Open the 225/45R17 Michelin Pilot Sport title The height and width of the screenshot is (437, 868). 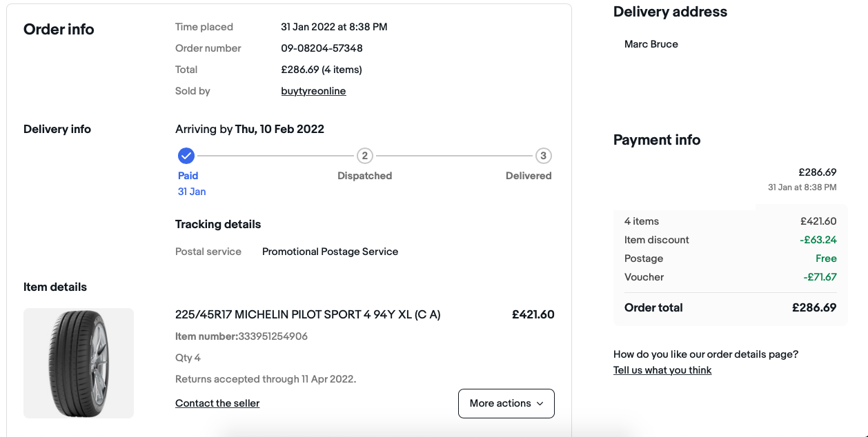pos(308,314)
